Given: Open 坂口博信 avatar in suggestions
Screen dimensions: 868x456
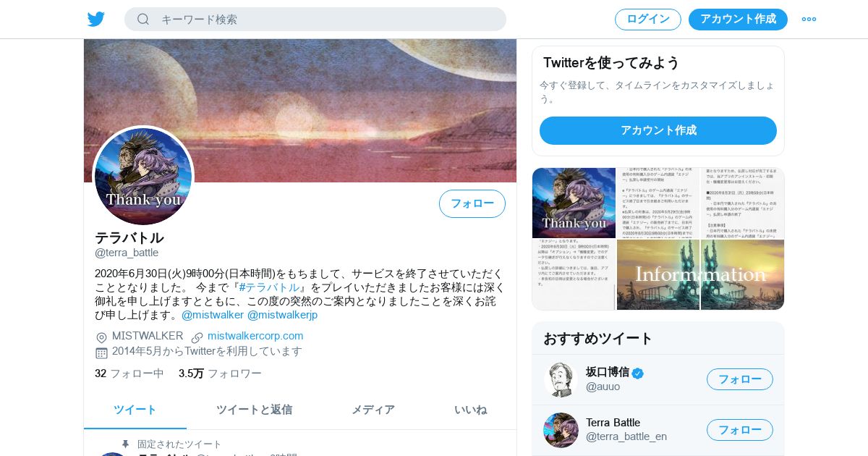Looking at the screenshot, I should (561, 379).
